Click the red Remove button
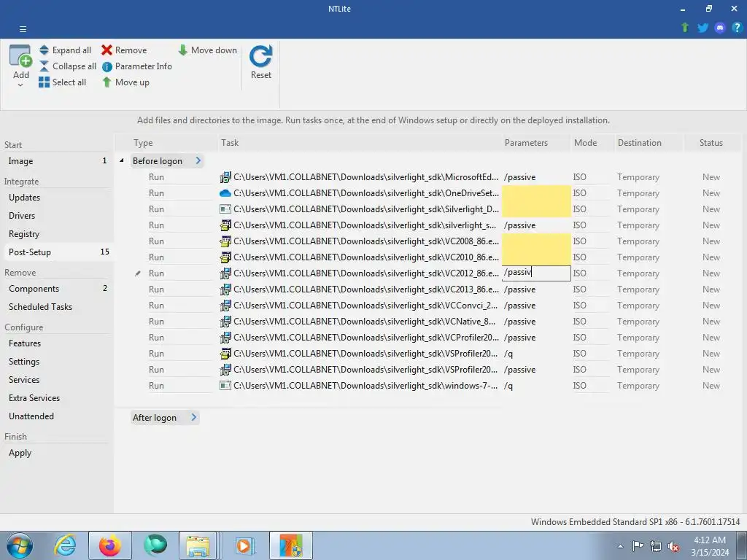This screenshot has height=560, width=747. (x=124, y=50)
